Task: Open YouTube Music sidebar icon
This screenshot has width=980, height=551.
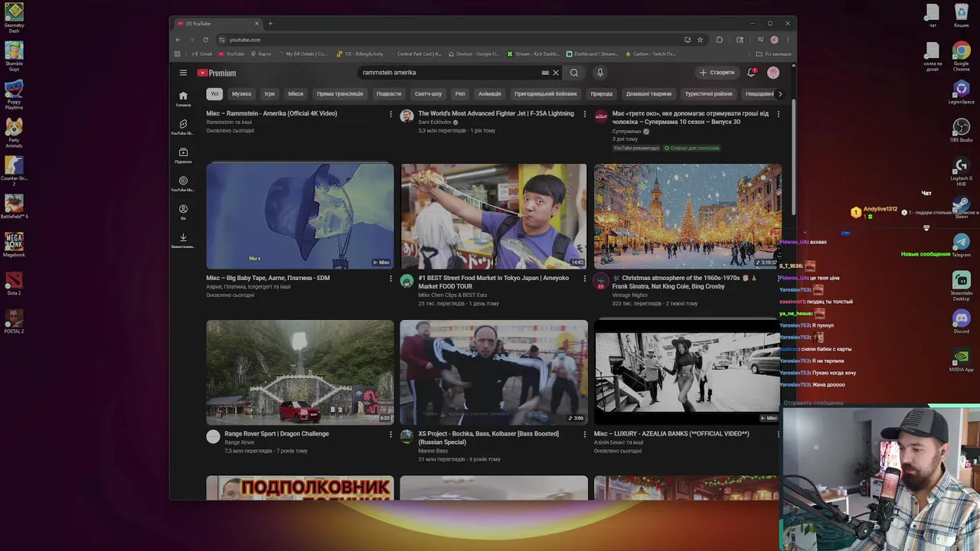Action: pyautogui.click(x=183, y=184)
